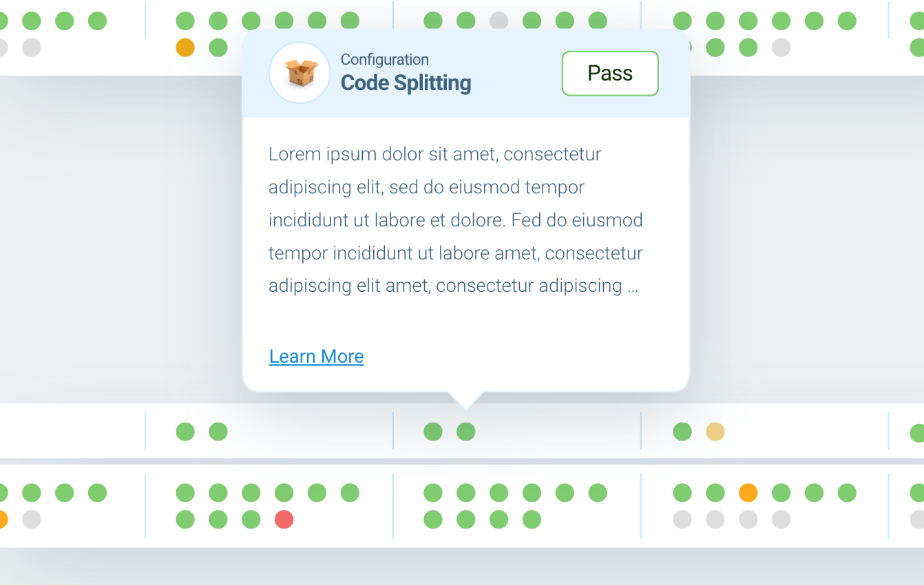924x585 pixels.
Task: Select the gray dot in the top-center row
Action: tap(498, 21)
